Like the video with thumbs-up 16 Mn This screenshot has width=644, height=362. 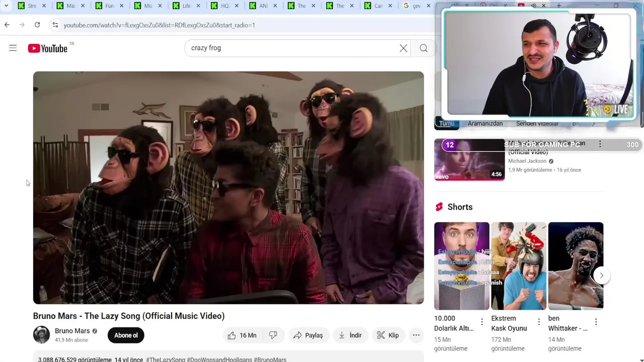[242, 335]
